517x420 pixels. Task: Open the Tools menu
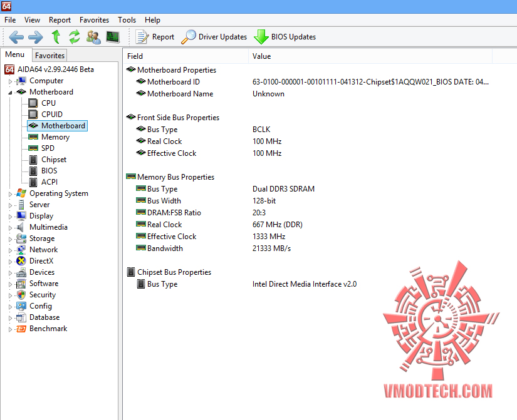coord(127,20)
